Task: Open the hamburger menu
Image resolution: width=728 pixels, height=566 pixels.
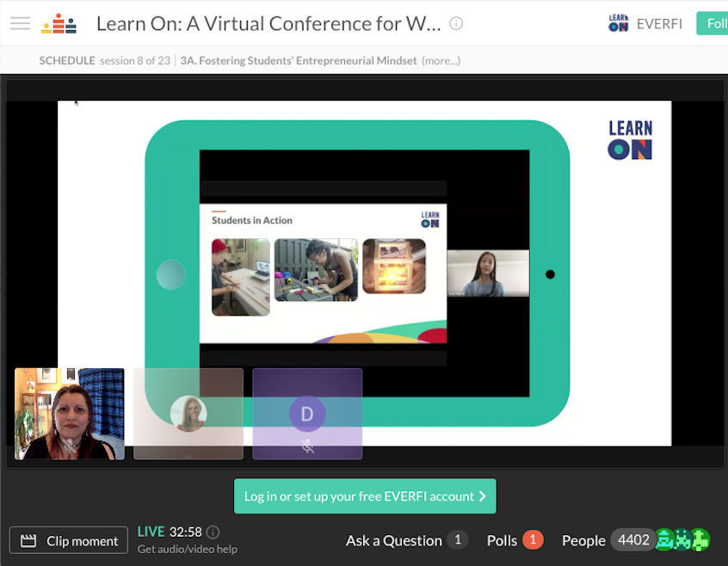Action: coord(20,23)
